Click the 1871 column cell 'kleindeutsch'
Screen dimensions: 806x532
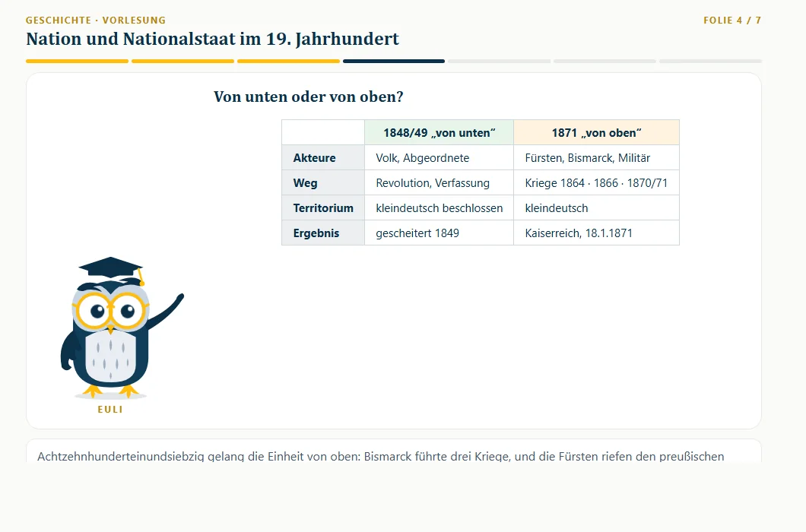(596, 208)
